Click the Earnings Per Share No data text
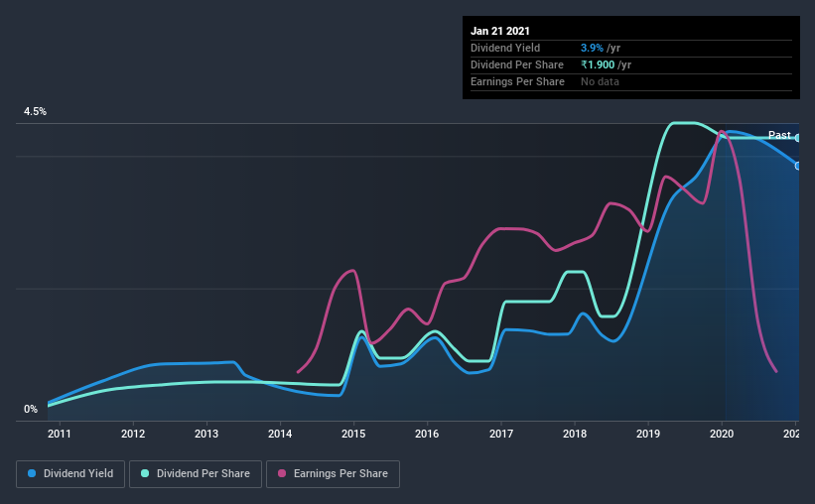Viewport: 815px width, 504px height. (600, 81)
